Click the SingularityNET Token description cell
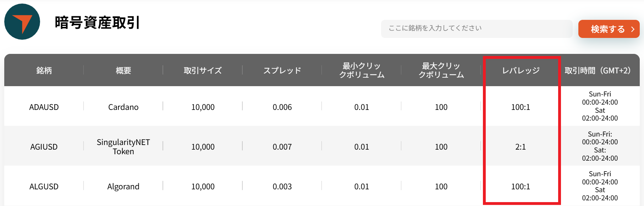 (123, 147)
